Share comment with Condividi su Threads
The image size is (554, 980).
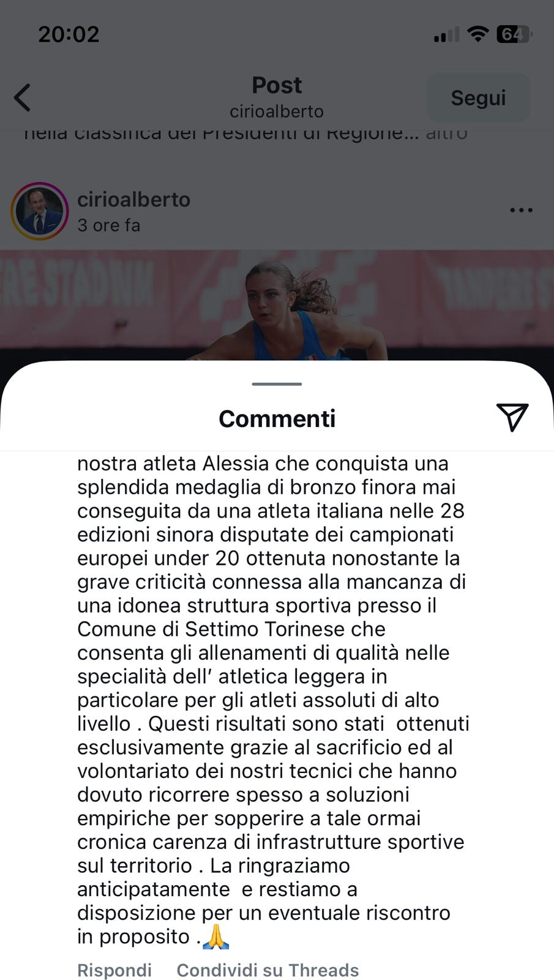268,970
